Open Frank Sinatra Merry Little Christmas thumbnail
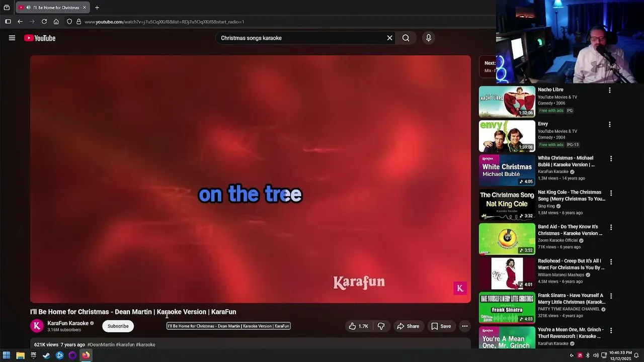The width and height of the screenshot is (644, 362). [507, 307]
